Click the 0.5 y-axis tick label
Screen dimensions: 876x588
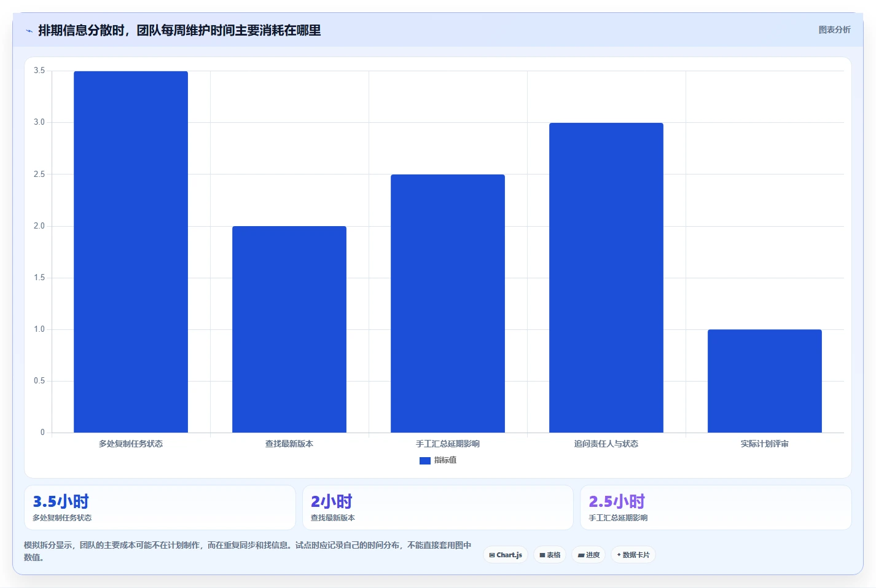pyautogui.click(x=39, y=381)
